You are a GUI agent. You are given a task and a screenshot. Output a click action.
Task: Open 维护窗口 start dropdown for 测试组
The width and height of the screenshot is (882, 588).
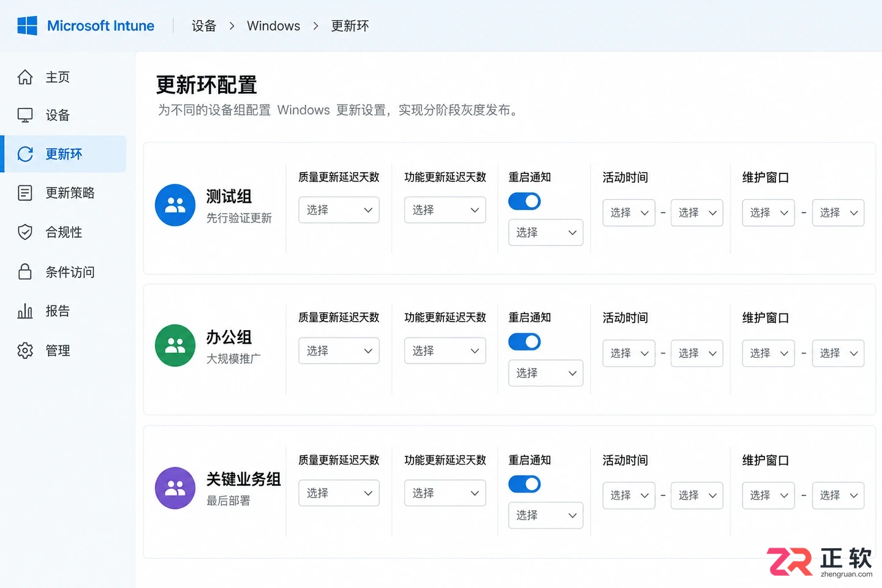pos(769,213)
